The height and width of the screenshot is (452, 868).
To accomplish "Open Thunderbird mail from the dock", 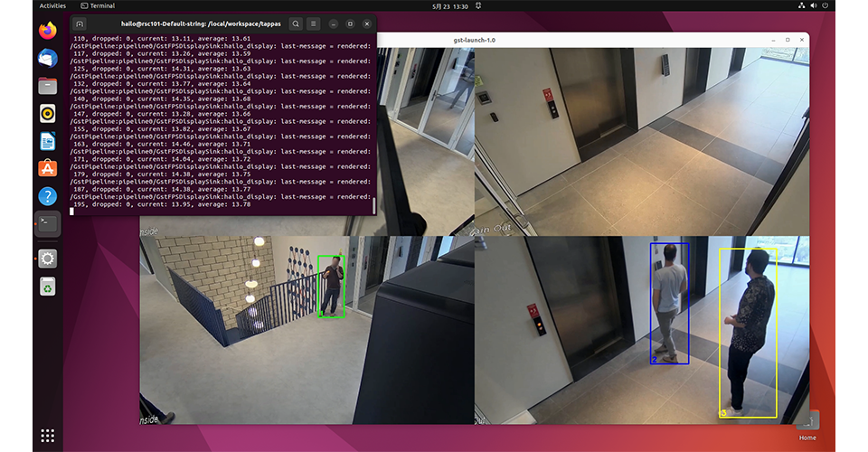I will coord(47,58).
